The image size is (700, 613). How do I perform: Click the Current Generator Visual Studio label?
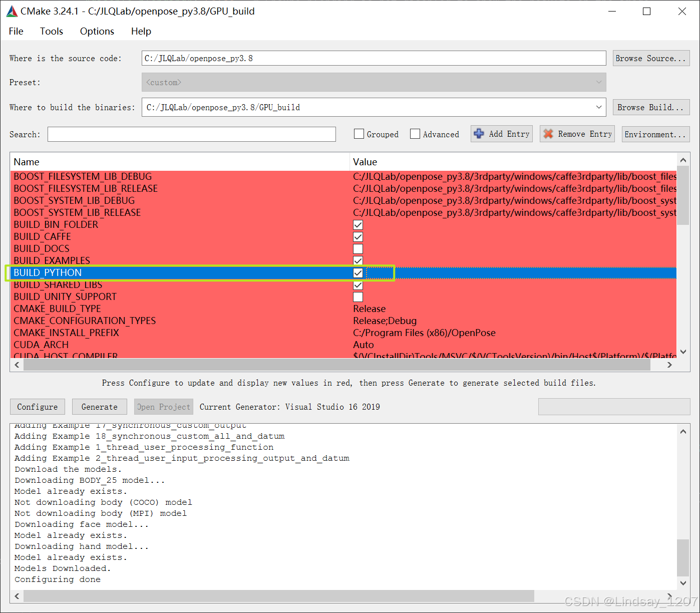[290, 407]
